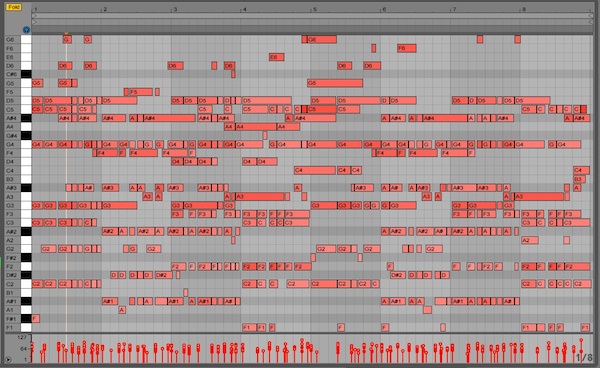The image size is (600, 368).
Task: Select the long G6 note at bar 5
Action: [319, 39]
